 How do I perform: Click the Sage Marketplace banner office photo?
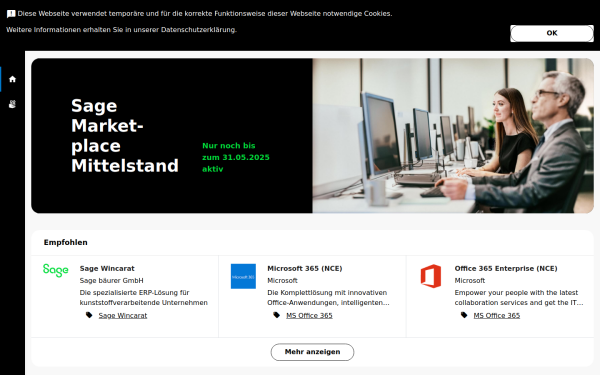453,135
